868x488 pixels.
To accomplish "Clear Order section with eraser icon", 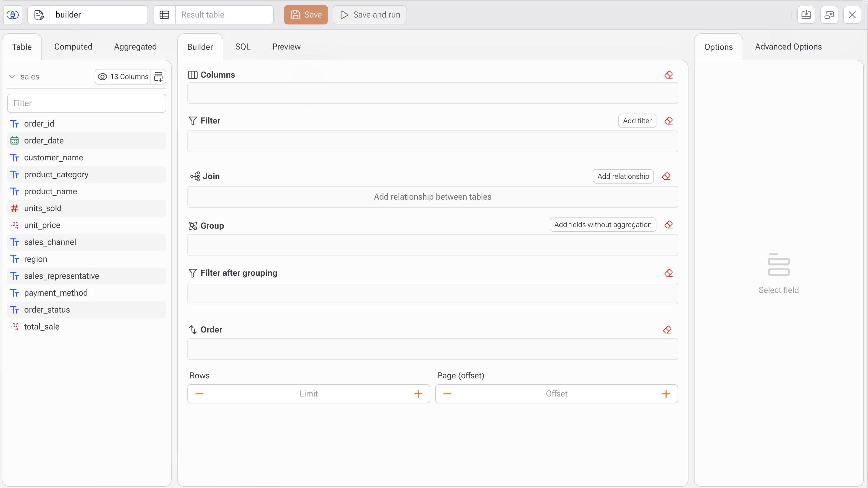I will click(x=667, y=329).
